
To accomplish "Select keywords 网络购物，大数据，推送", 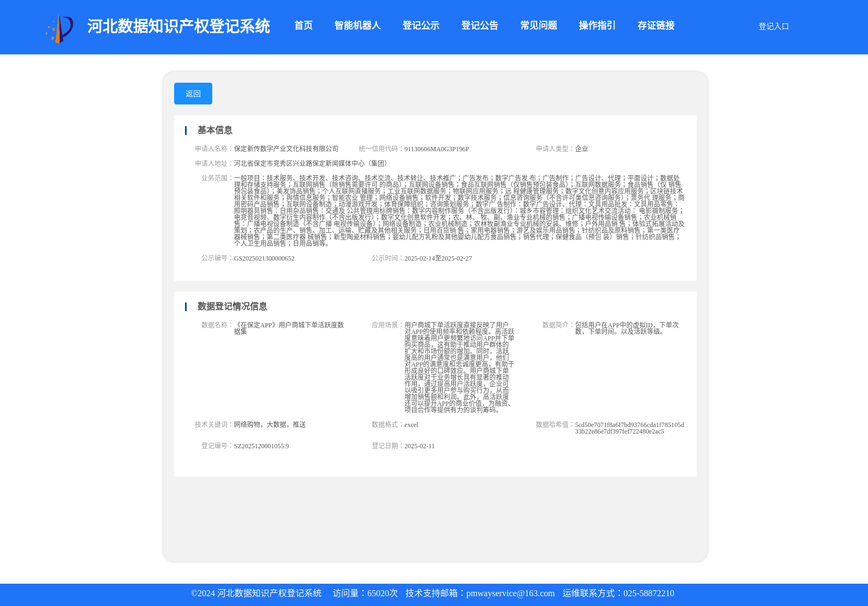I will pyautogui.click(x=270, y=425).
